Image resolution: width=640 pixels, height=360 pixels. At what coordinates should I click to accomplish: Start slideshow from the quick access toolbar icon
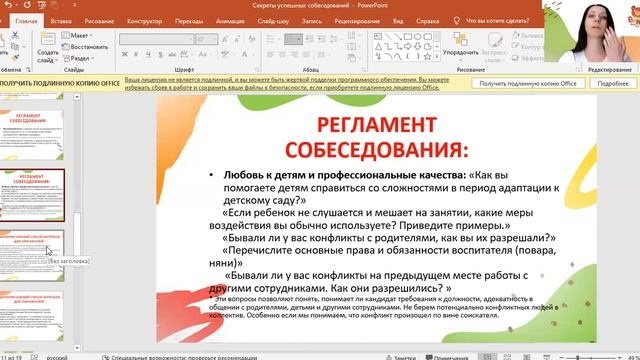click(42, 5)
